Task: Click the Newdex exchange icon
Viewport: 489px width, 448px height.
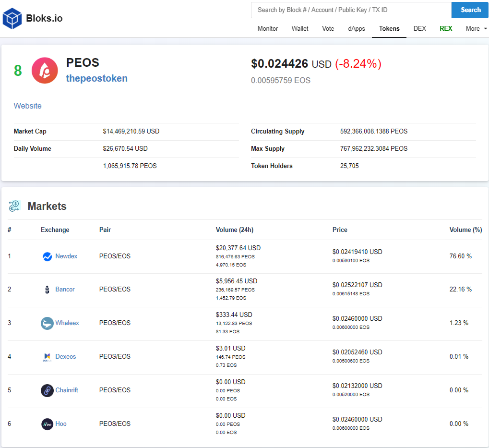Action: 47,256
